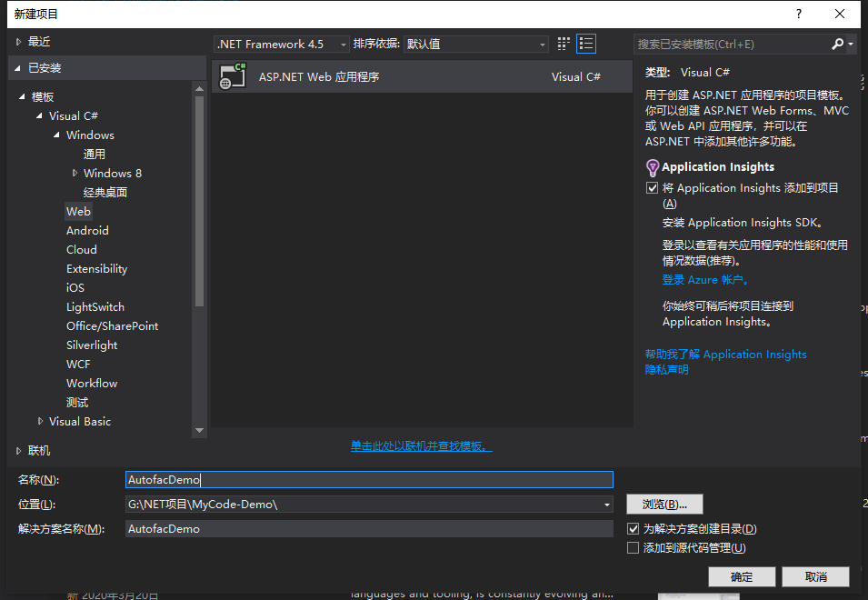Click the 确定 confirm button
The image size is (868, 600).
pyautogui.click(x=742, y=576)
